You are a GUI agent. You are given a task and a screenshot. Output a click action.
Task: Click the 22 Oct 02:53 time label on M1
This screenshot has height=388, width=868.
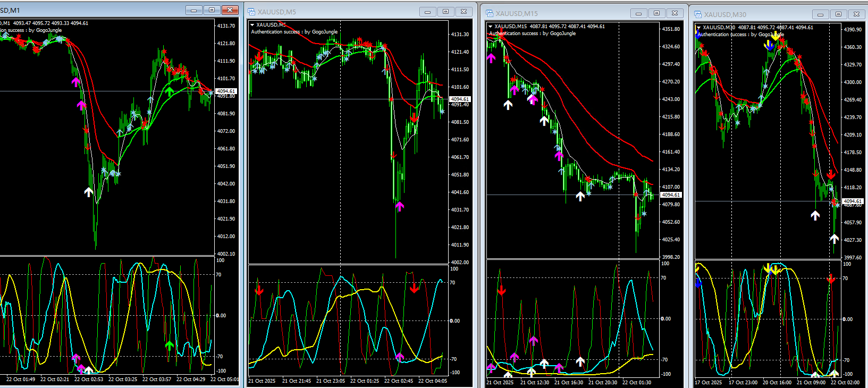coord(89,379)
